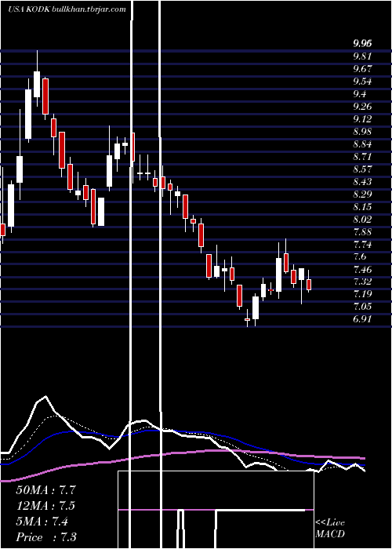The image size is (392, 549).
Task: Click the tallest white candle near the 9.4 level
Action: [28, 115]
